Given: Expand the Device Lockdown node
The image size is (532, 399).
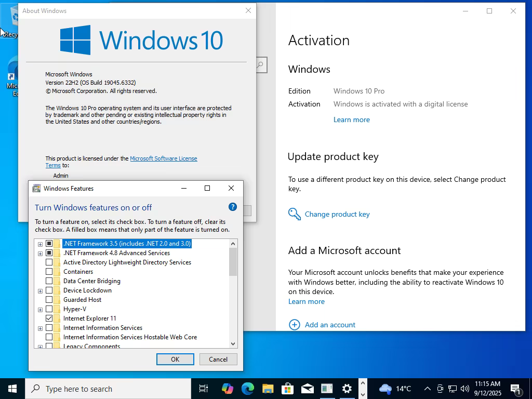Looking at the screenshot, I should tap(40, 291).
